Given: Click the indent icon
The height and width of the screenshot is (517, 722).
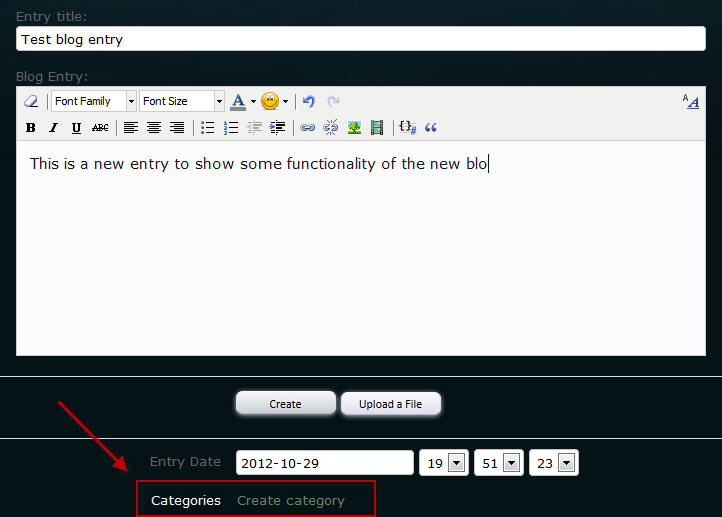Looking at the screenshot, I should (277, 128).
